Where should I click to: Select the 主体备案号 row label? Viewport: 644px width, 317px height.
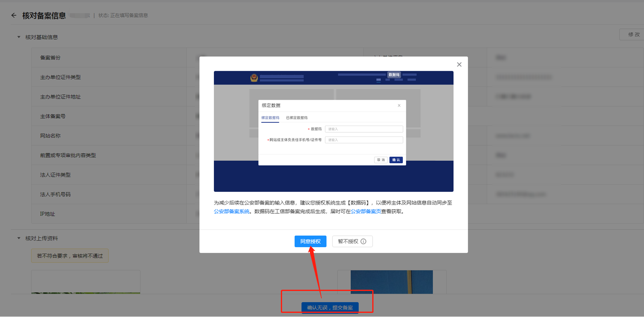pyautogui.click(x=53, y=116)
